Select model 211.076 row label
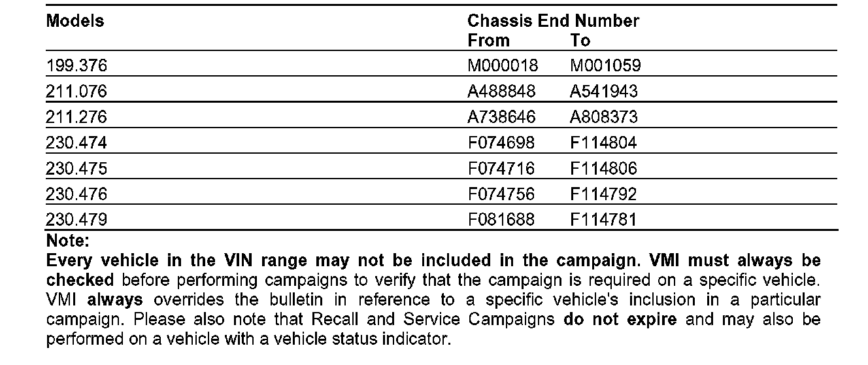Screen dimensions: 868x365 pyautogui.click(x=76, y=91)
